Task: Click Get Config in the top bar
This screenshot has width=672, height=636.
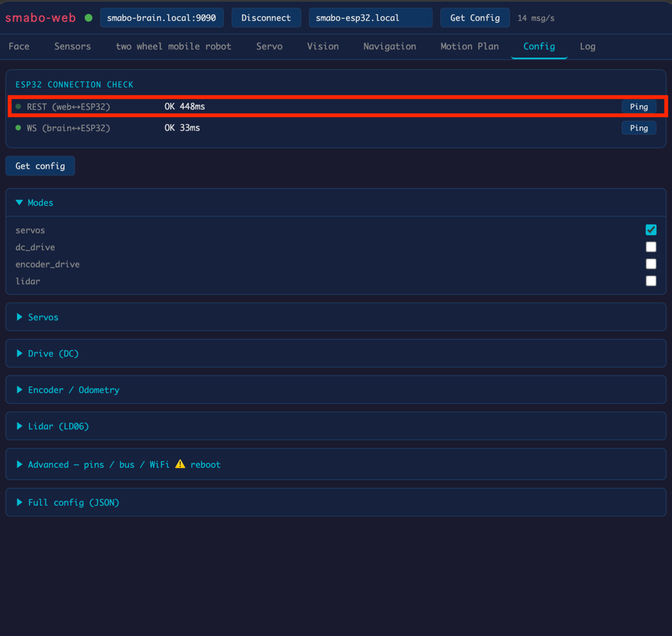Action: click(x=475, y=18)
